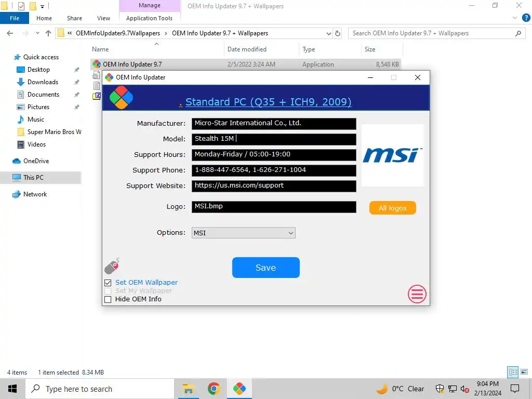Click the Properties quick access toolbar icon

click(21, 6)
